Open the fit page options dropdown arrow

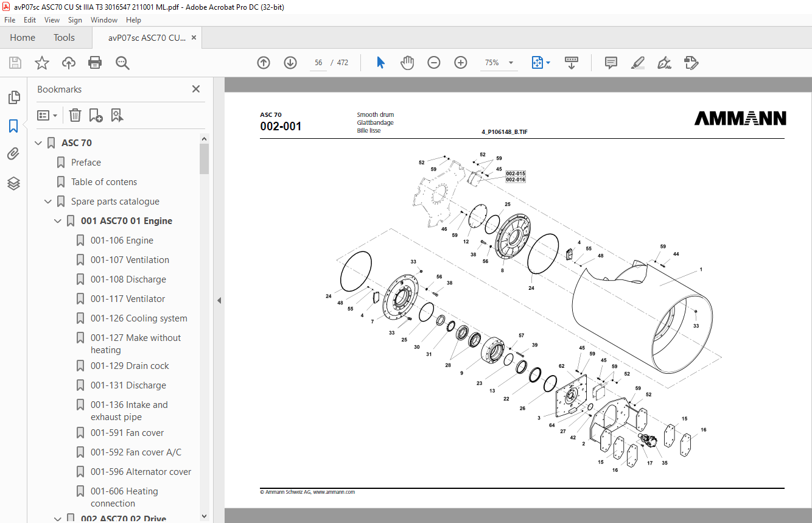(x=548, y=63)
